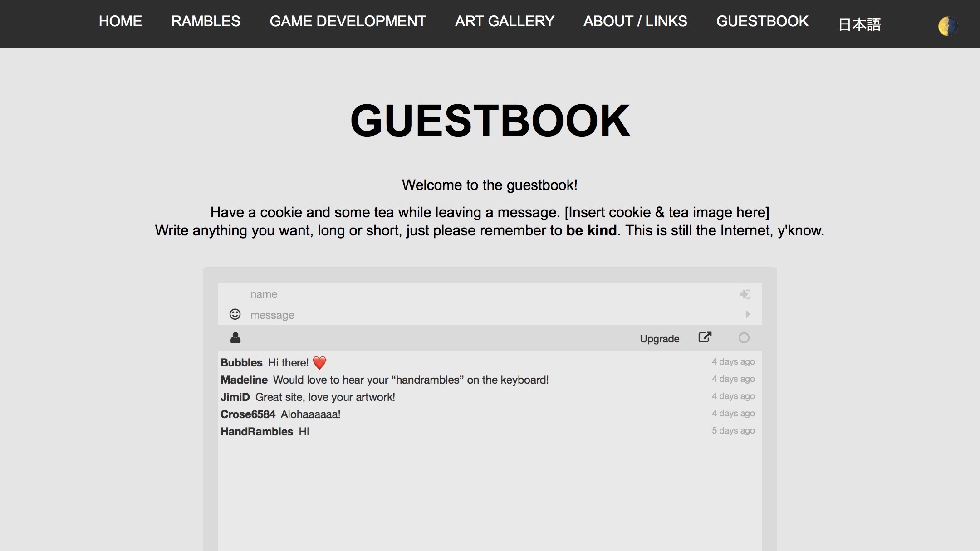Click the sign-in arrow next to the name field

pos(745,294)
